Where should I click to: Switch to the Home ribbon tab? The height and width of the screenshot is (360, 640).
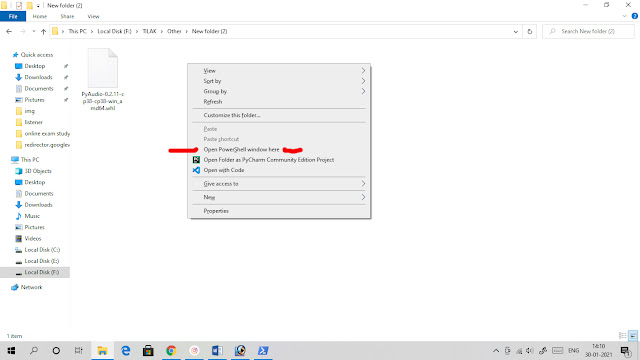click(40, 16)
